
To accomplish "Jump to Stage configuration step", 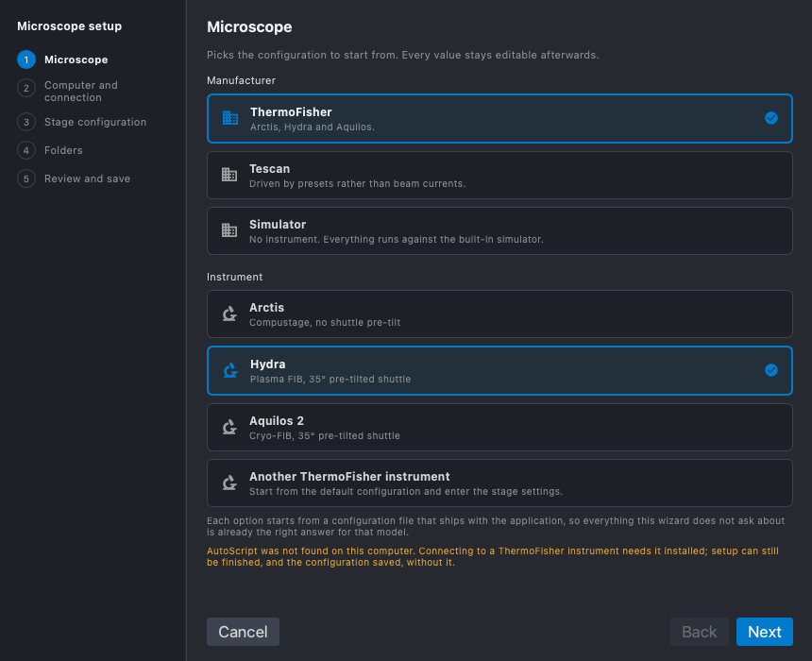I will [95, 122].
